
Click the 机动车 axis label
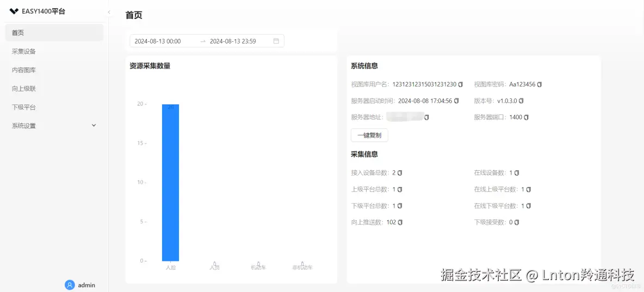pyautogui.click(x=258, y=268)
